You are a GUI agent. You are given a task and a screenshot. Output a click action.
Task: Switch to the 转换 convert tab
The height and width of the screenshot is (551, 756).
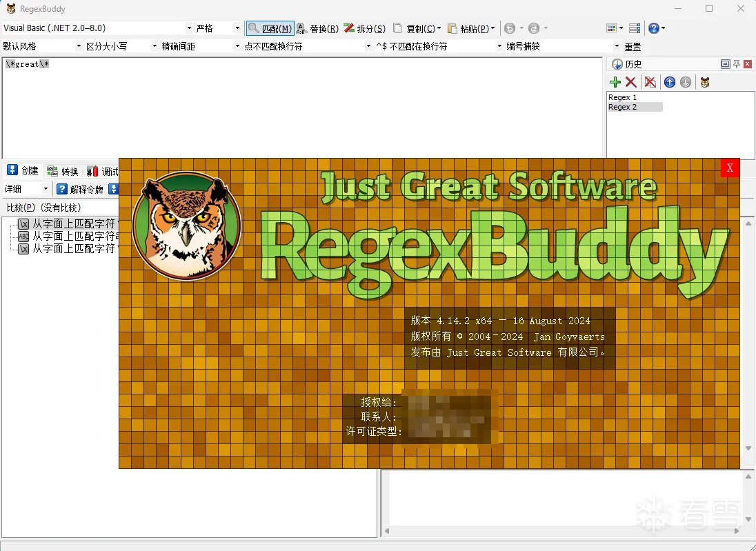[63, 171]
